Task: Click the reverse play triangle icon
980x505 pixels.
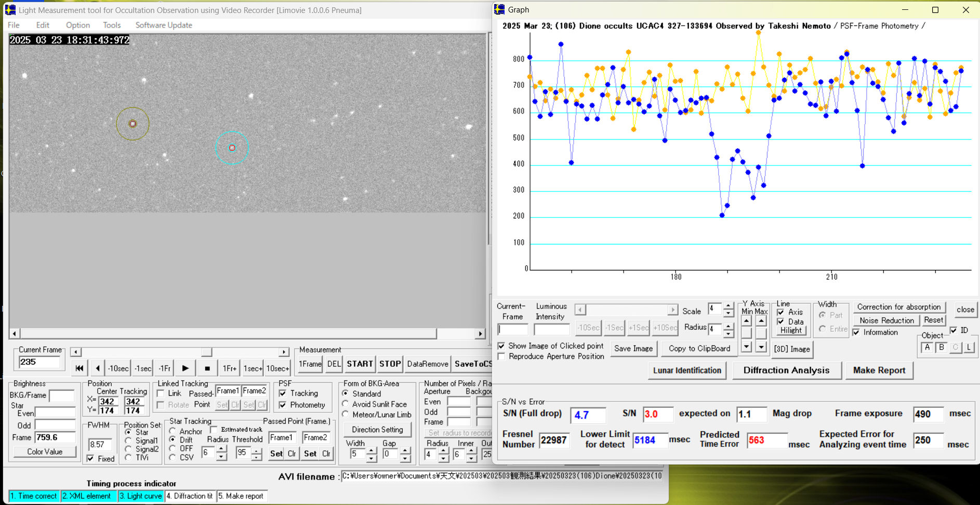Action: coord(98,368)
